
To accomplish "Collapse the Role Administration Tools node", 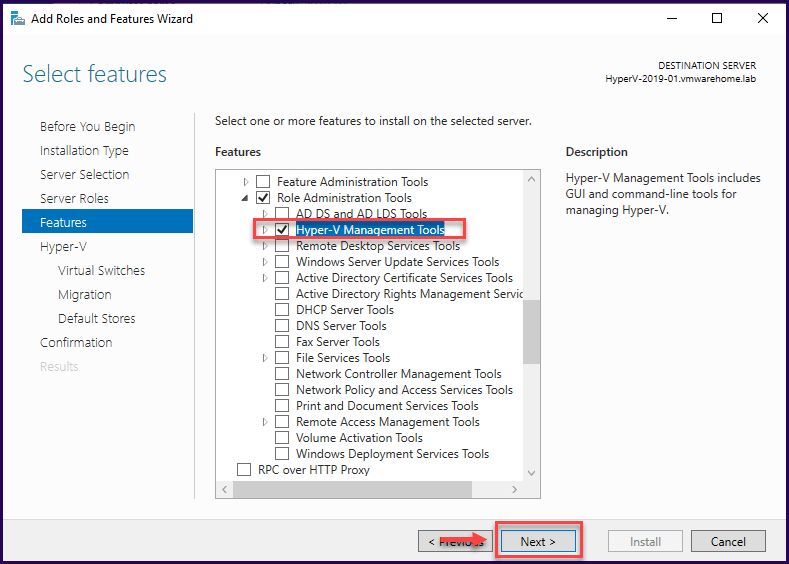I will coord(245,198).
